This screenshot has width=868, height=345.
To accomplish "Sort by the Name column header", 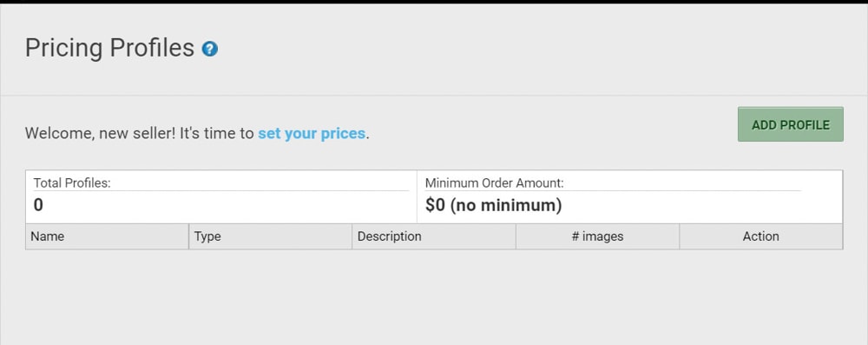I will click(107, 236).
